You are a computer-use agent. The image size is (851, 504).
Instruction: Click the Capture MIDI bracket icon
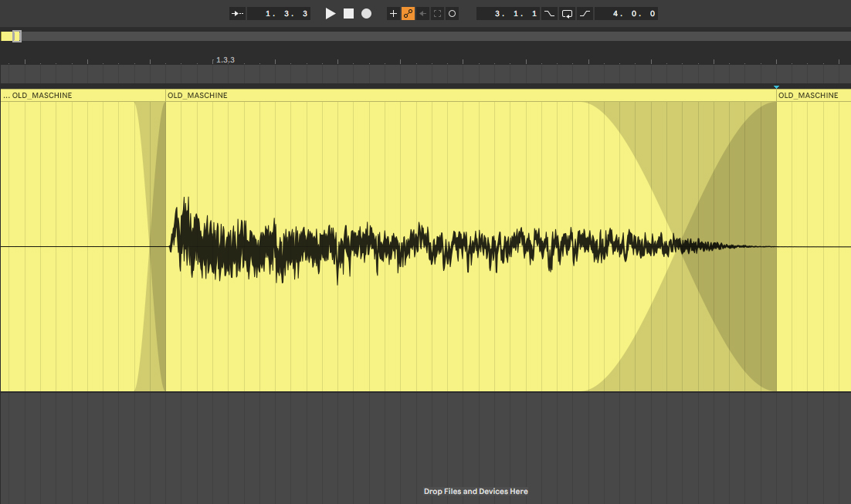pyautogui.click(x=437, y=14)
